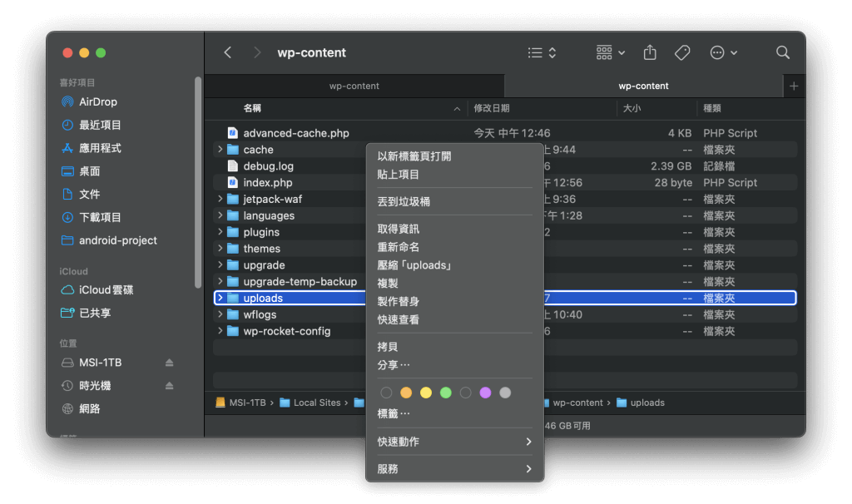The width and height of the screenshot is (852, 504).
Task: Open the search magnifier icon
Action: [x=782, y=52]
